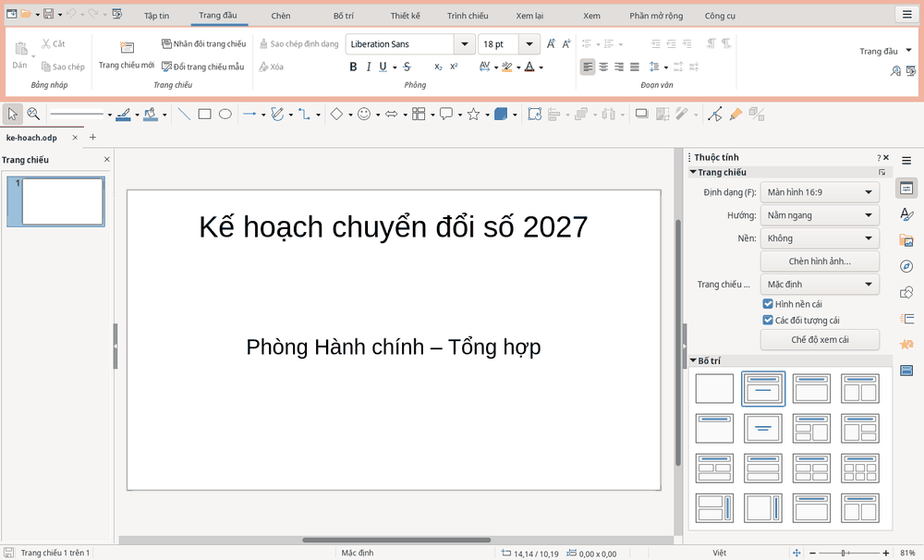Open the Nền background dropdown

[820, 238]
